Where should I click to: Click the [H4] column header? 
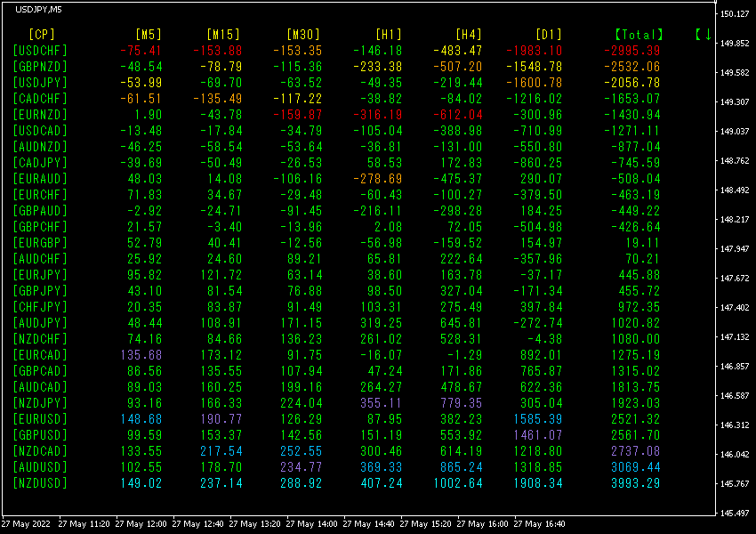[x=469, y=34]
